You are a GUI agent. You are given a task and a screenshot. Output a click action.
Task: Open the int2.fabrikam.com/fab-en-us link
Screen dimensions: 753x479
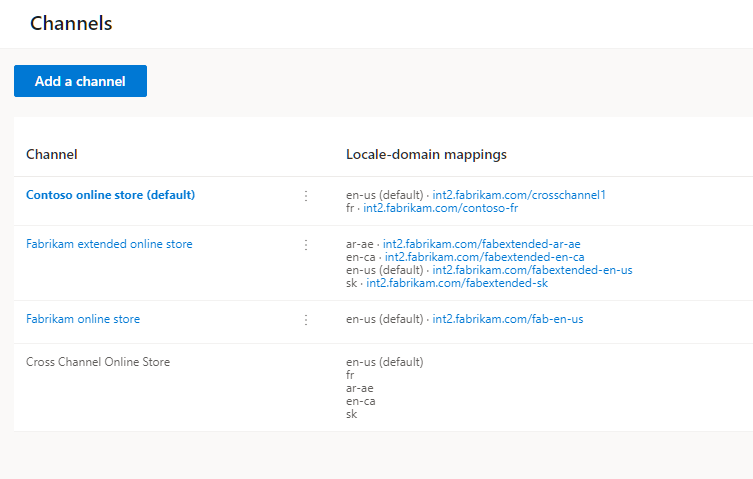[x=508, y=319]
